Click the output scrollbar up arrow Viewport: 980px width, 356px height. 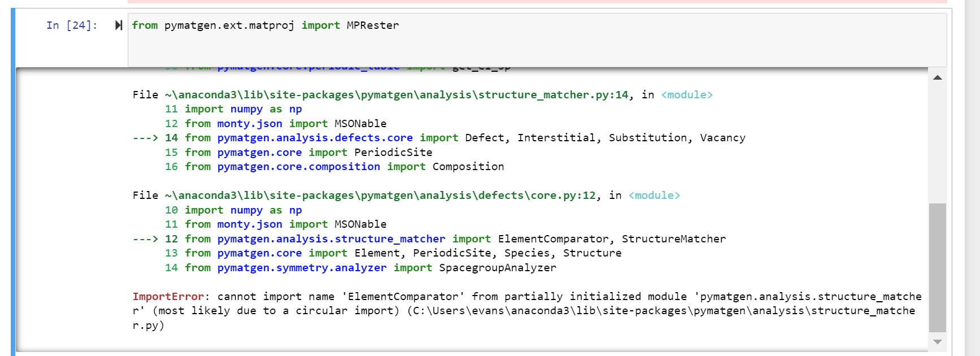(937, 77)
